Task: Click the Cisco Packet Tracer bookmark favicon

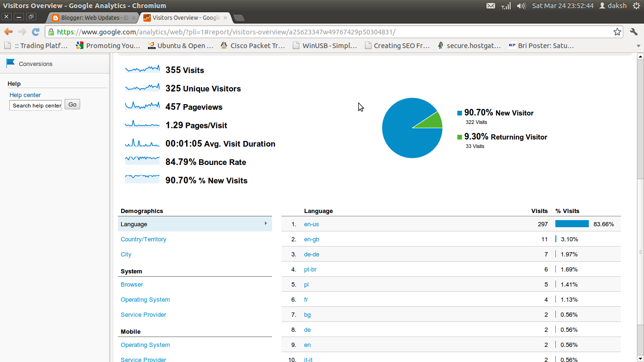Action: click(x=223, y=46)
